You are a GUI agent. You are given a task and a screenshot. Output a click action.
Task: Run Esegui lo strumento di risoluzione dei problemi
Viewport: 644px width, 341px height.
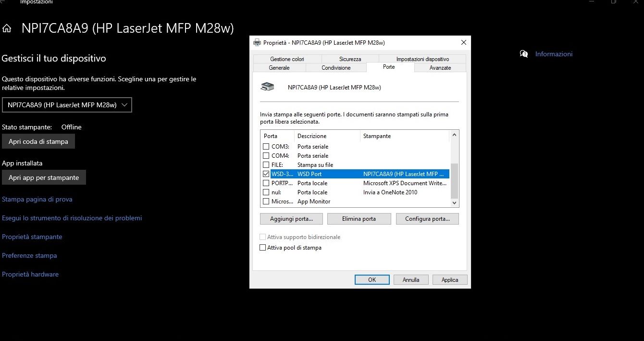point(72,218)
